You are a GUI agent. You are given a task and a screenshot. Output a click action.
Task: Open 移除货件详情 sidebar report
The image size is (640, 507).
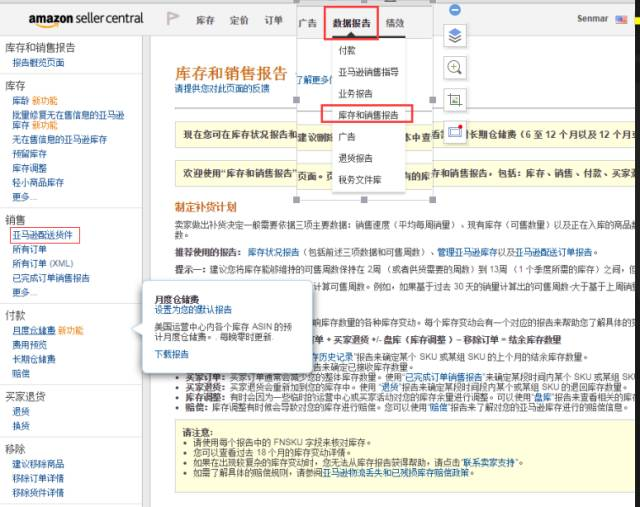coord(38,493)
